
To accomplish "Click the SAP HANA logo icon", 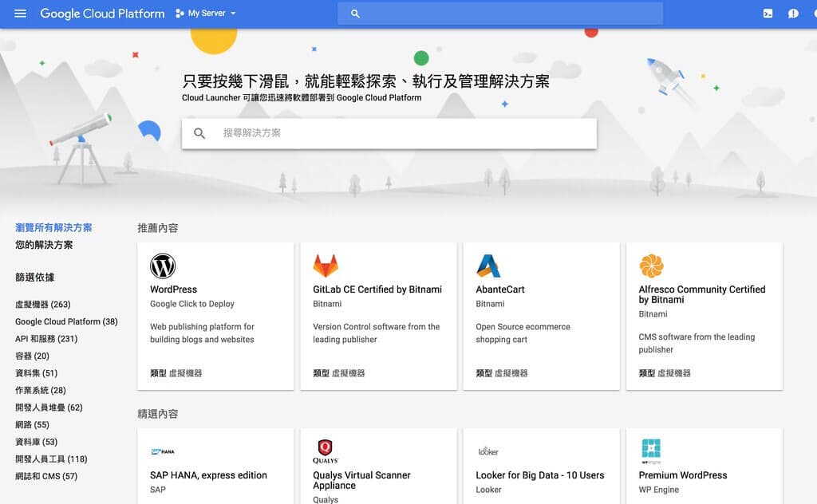I will pyautogui.click(x=163, y=451).
